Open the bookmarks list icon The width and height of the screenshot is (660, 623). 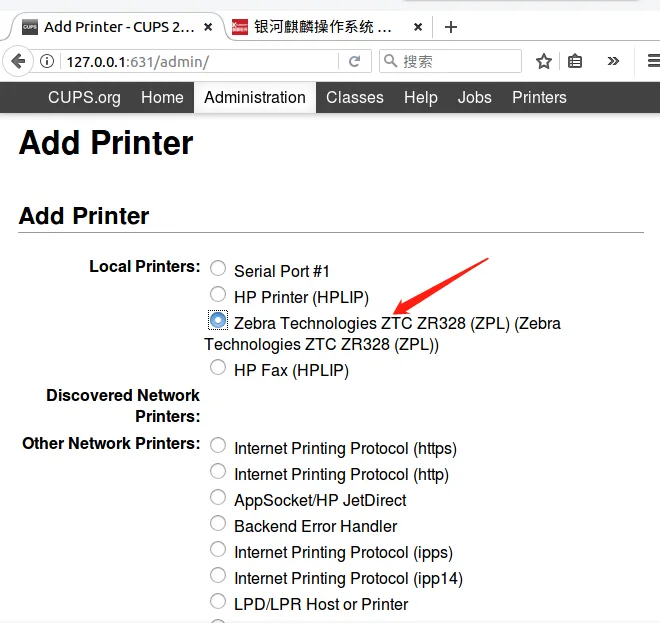click(x=575, y=62)
